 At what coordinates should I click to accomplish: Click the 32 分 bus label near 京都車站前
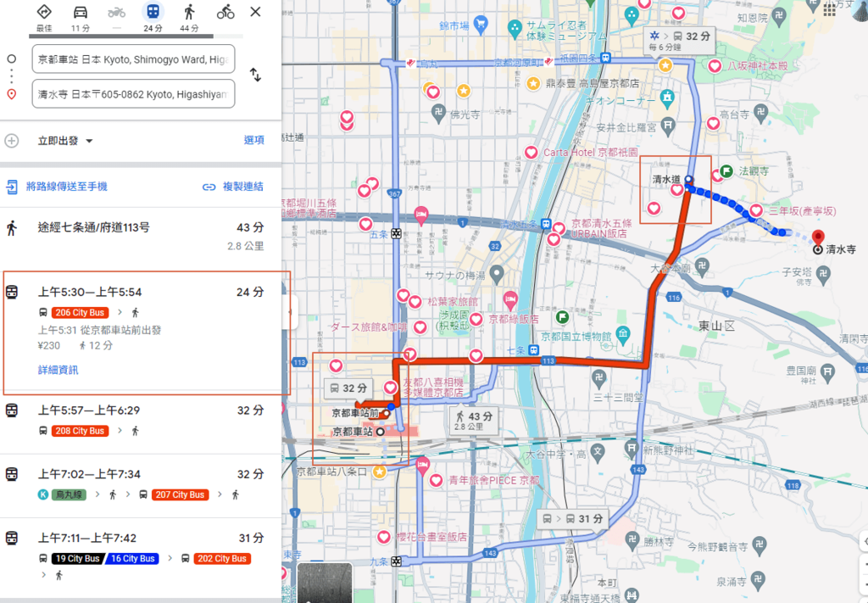click(x=348, y=388)
